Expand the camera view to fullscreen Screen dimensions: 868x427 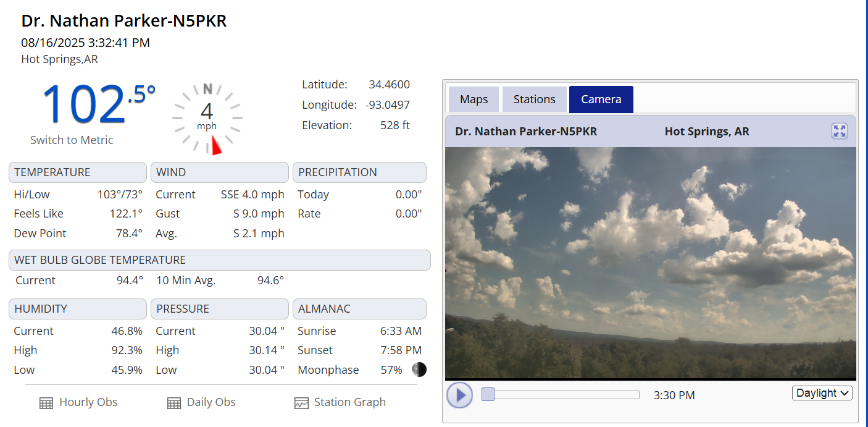pos(839,131)
